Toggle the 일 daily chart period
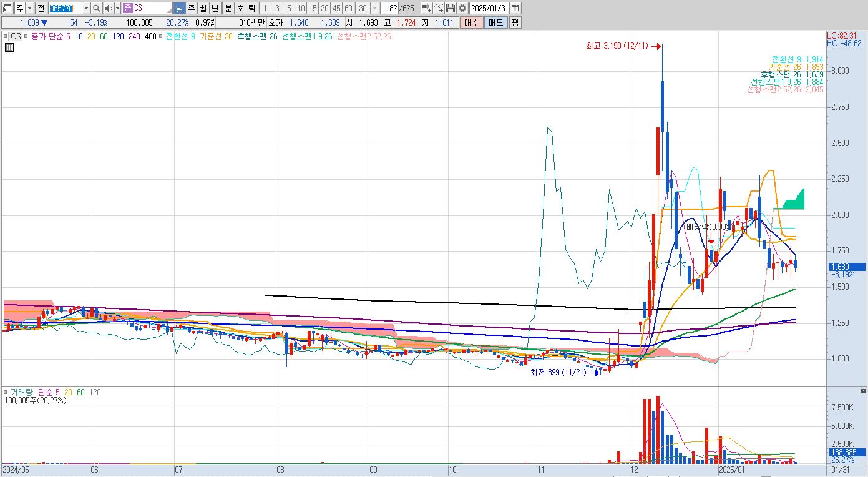 [x=180, y=8]
